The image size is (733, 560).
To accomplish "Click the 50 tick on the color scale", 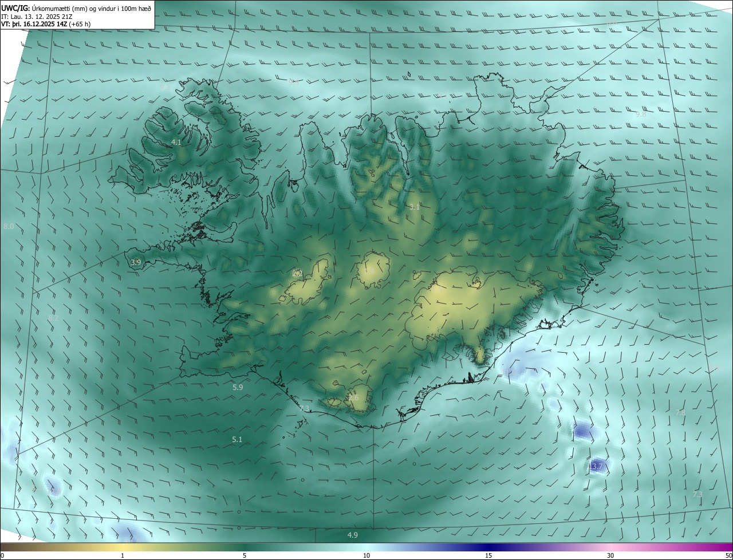I will (x=729, y=555).
